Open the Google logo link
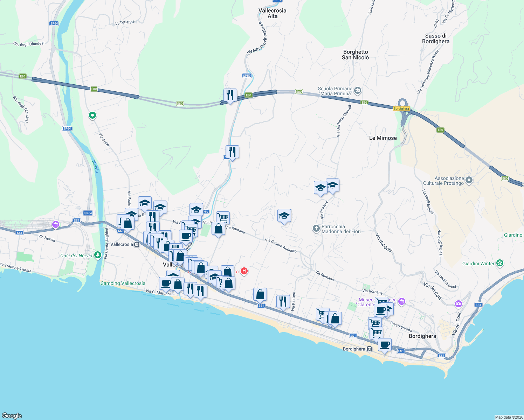 point(12,416)
